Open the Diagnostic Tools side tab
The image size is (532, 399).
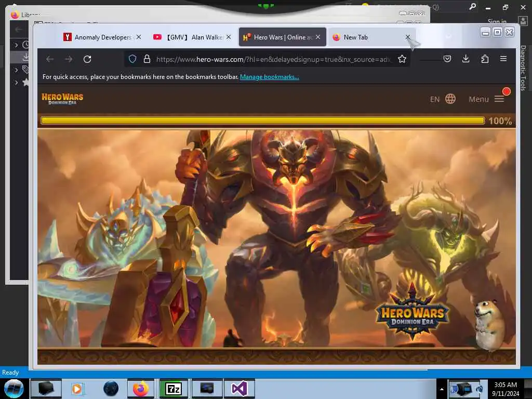[x=523, y=68]
